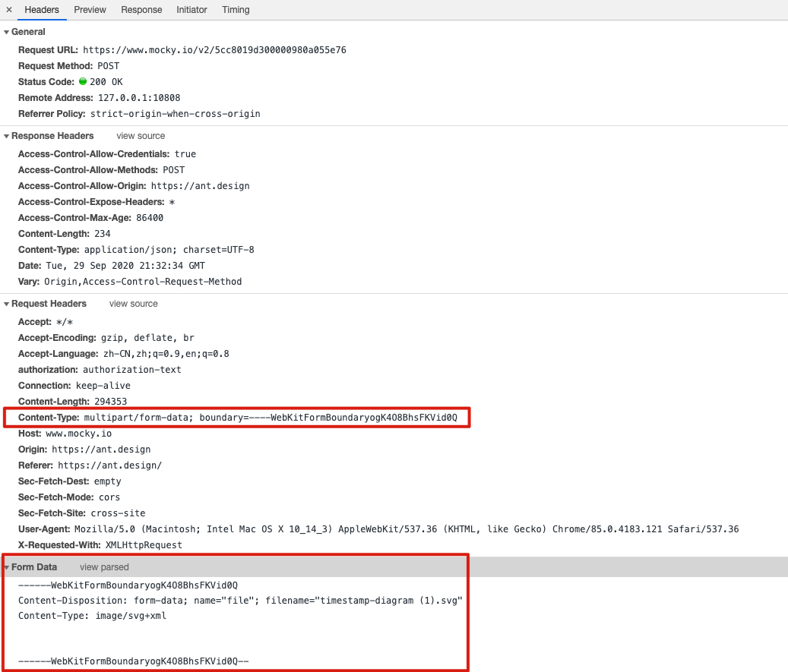Screen dimensions: 788x672
Task: Collapse the Response Headers section
Action: click(x=7, y=136)
